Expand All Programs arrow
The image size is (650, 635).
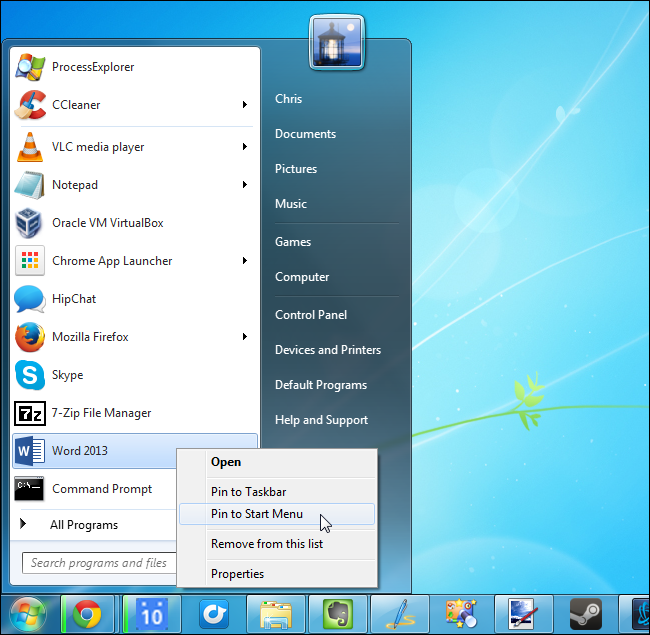[23, 524]
